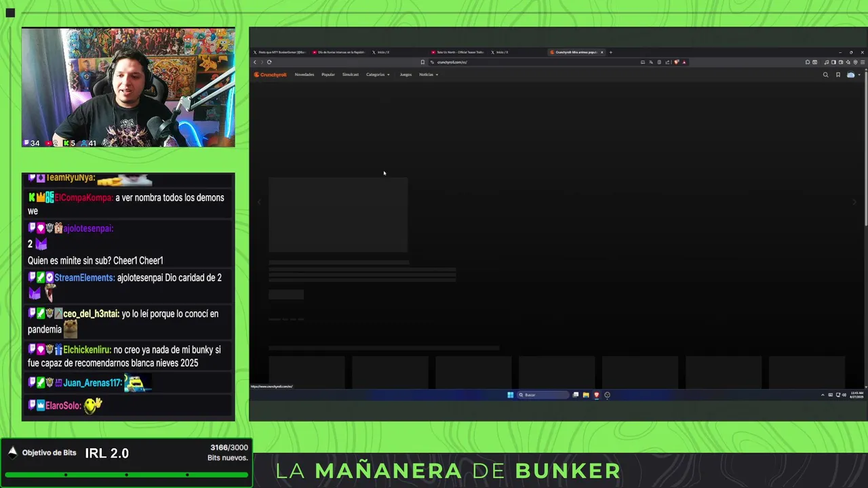Open the Novedades menu item
This screenshot has height=488, width=868.
(x=304, y=75)
